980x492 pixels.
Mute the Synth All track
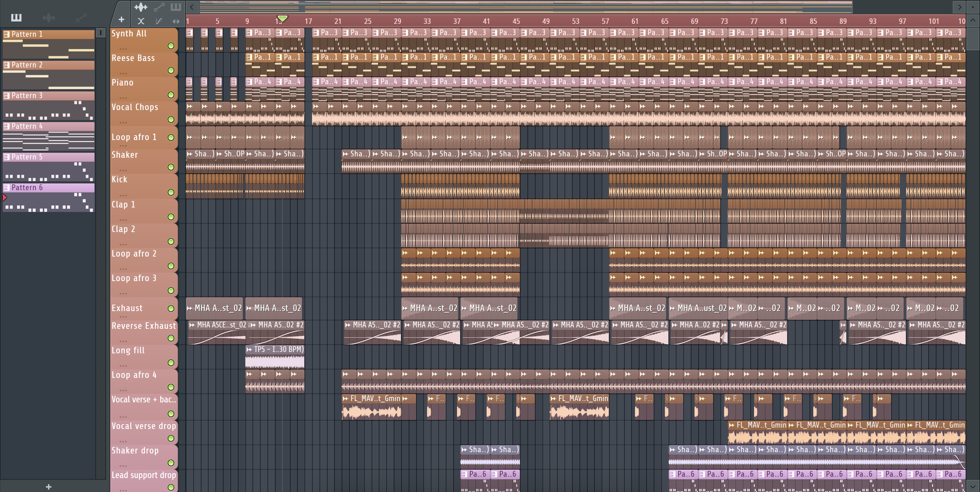pos(171,46)
